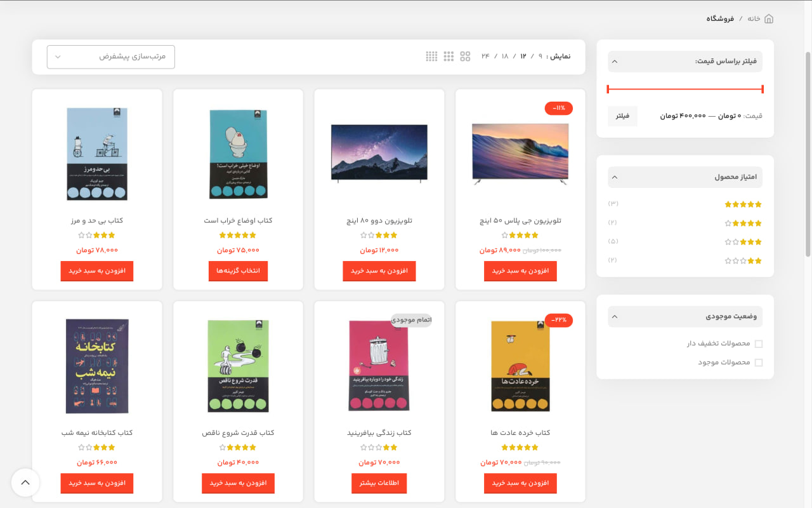Click the فیلتر price filter button
Image resolution: width=812 pixels, height=508 pixels.
pyautogui.click(x=622, y=116)
